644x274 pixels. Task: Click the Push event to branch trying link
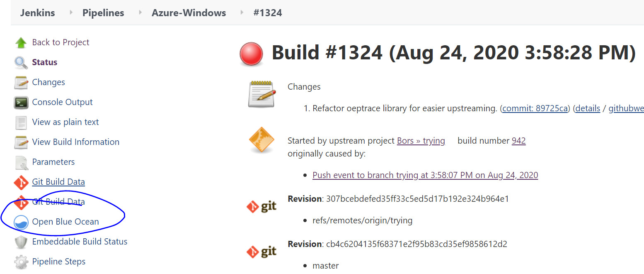tap(425, 175)
